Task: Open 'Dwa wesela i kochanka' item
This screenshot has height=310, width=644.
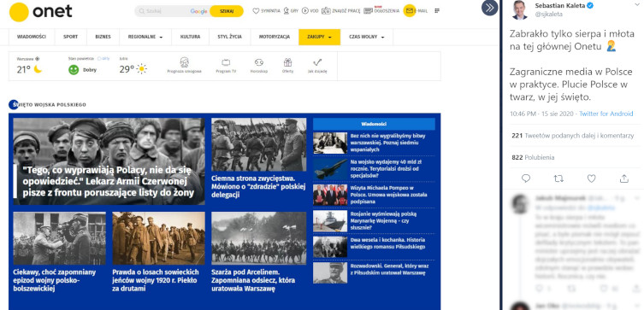Action: 387,243
